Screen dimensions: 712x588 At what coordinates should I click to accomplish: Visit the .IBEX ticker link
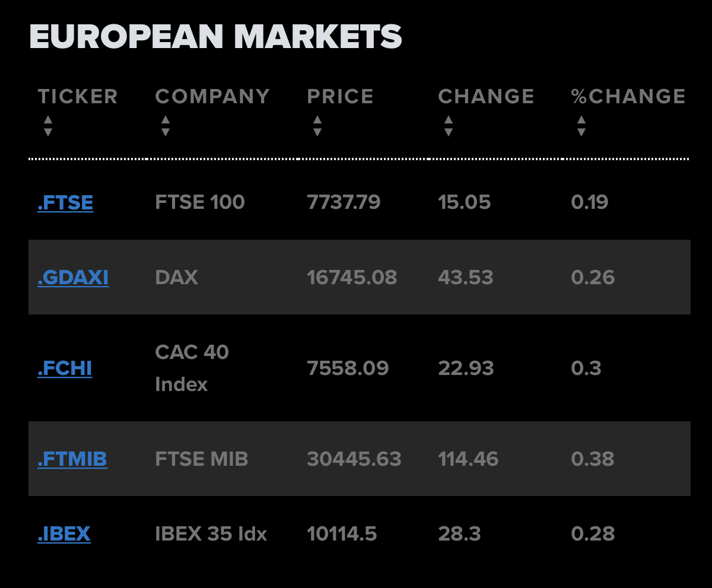(64, 534)
